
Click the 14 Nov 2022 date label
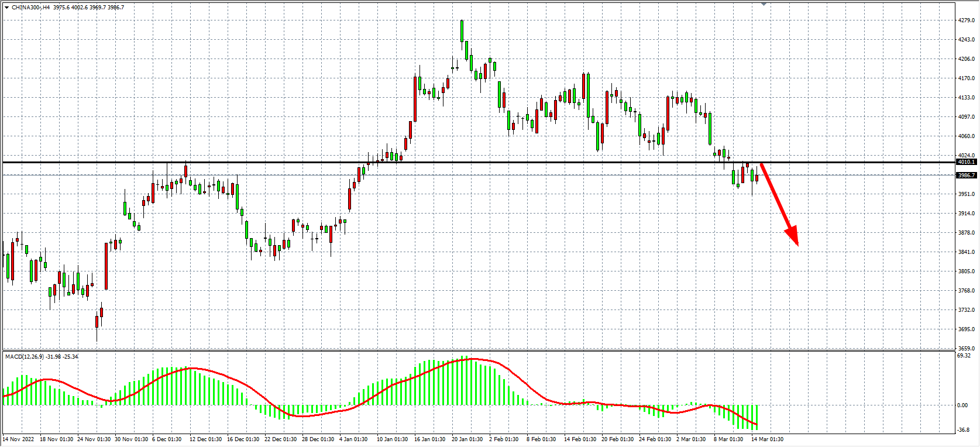[x=19, y=439]
